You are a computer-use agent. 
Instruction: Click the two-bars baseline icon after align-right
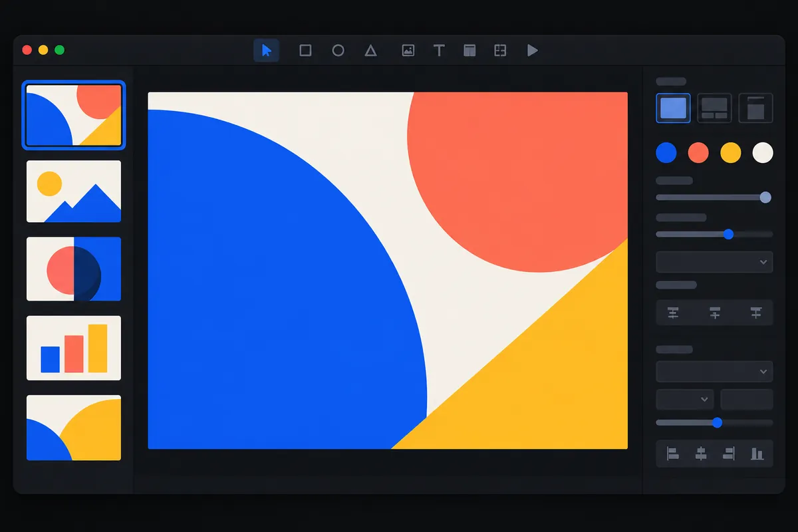click(757, 454)
